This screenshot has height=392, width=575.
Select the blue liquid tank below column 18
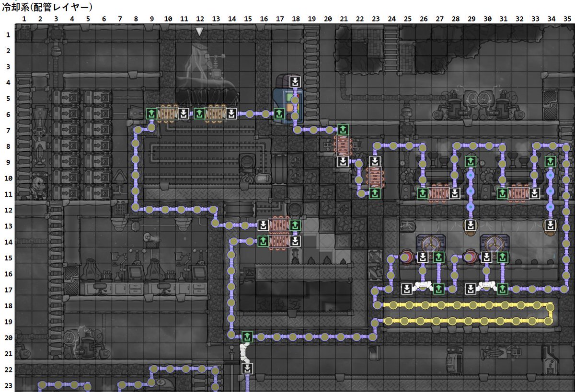287,101
